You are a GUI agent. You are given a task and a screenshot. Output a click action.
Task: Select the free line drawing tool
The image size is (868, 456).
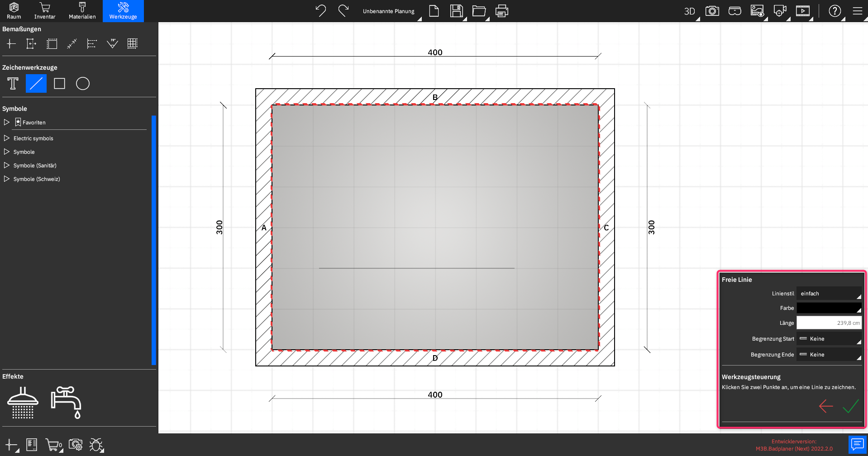36,84
